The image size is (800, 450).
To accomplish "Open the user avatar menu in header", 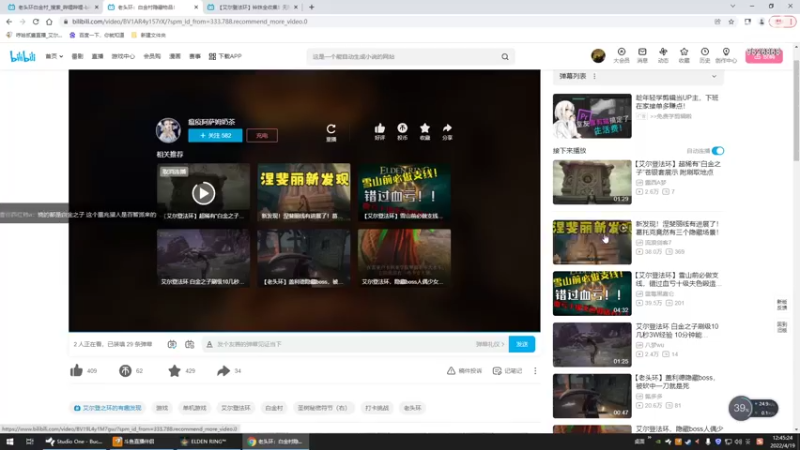I will tap(598, 56).
